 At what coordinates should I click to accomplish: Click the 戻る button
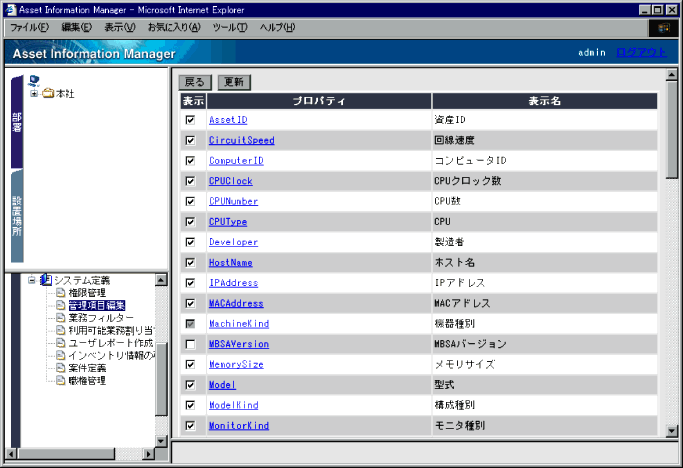[x=195, y=82]
